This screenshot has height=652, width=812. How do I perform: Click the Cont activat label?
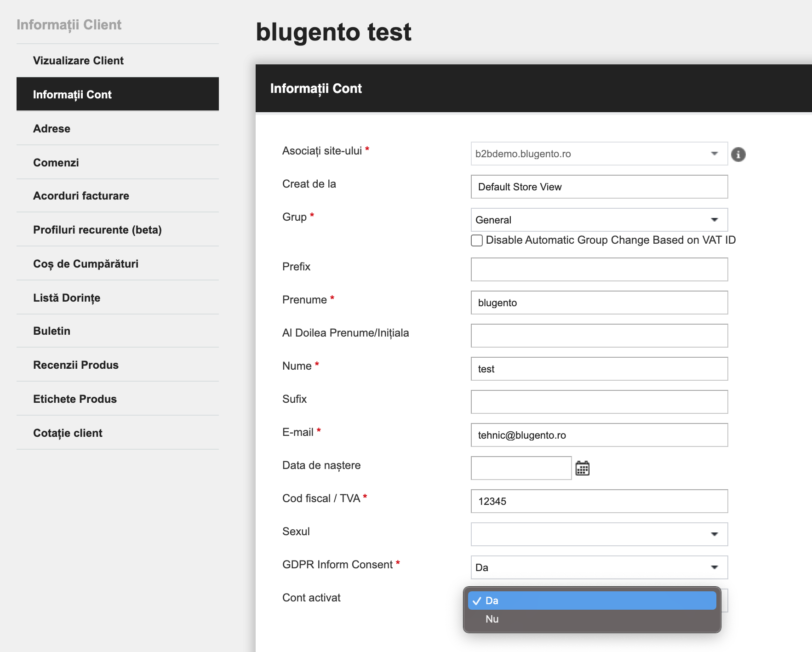[311, 598]
